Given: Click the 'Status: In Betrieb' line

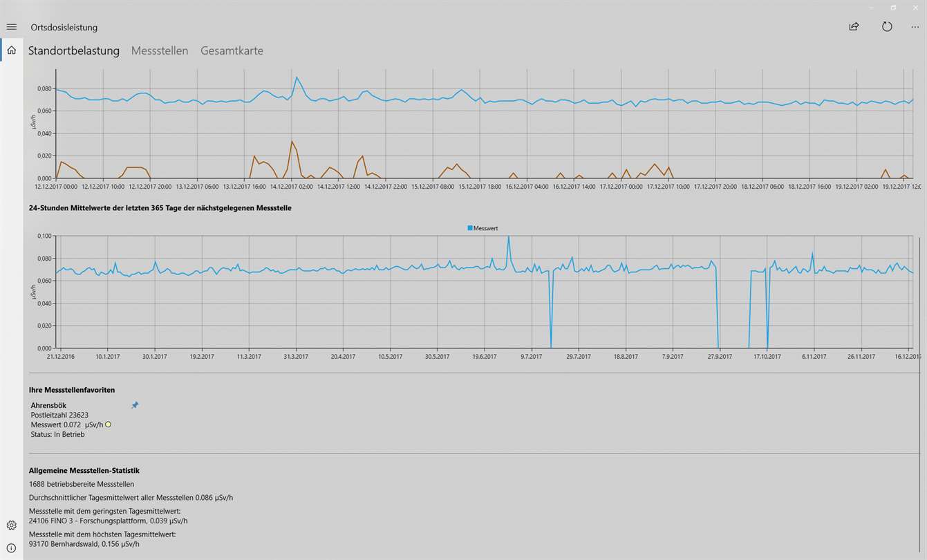Looking at the screenshot, I should click(57, 434).
